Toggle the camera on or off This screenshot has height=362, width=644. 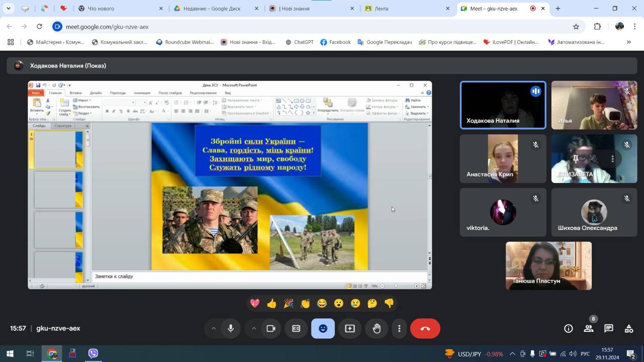(x=271, y=328)
